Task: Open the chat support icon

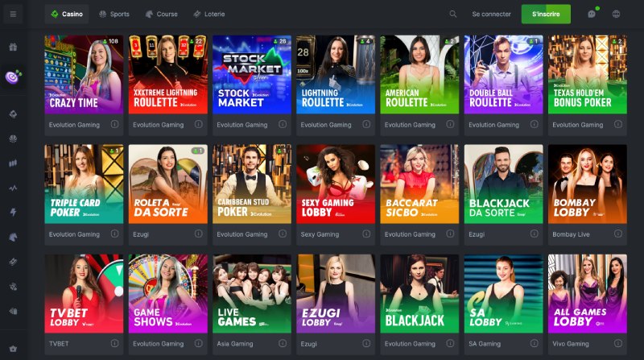Action: click(x=592, y=14)
